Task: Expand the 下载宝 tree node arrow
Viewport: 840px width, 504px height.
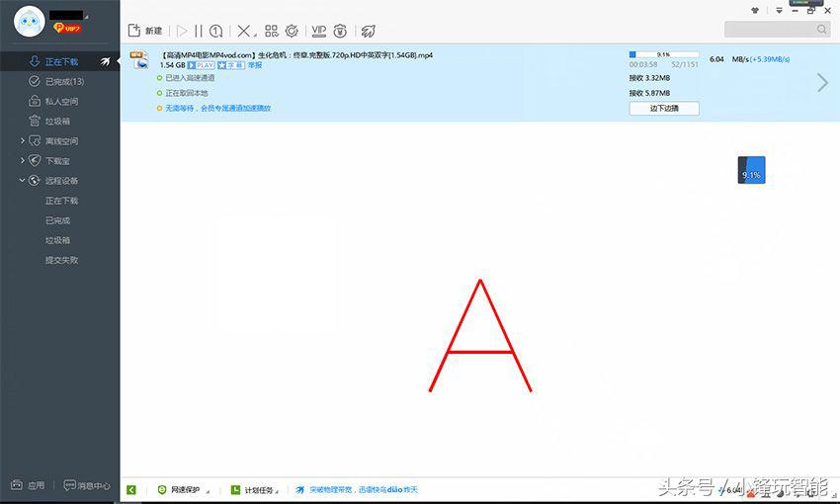Action: pos(23,161)
